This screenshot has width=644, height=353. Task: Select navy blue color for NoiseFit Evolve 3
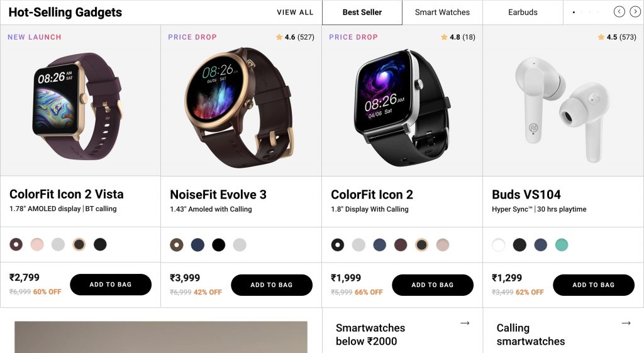(197, 244)
